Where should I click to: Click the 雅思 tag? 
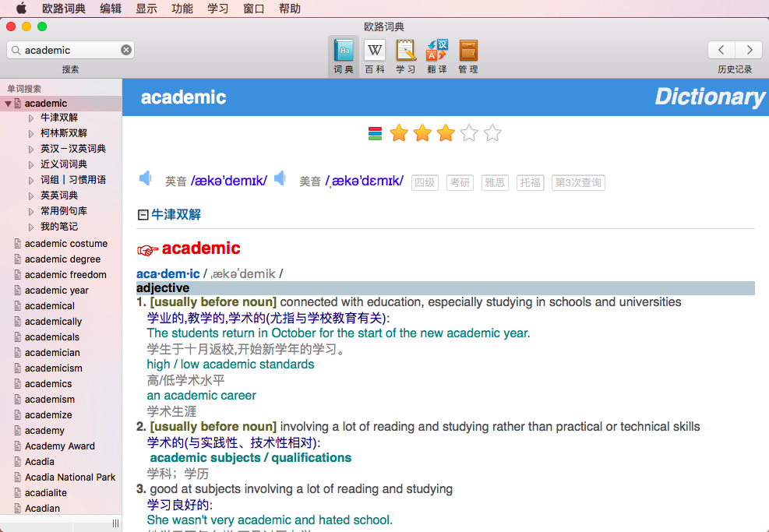(x=495, y=182)
